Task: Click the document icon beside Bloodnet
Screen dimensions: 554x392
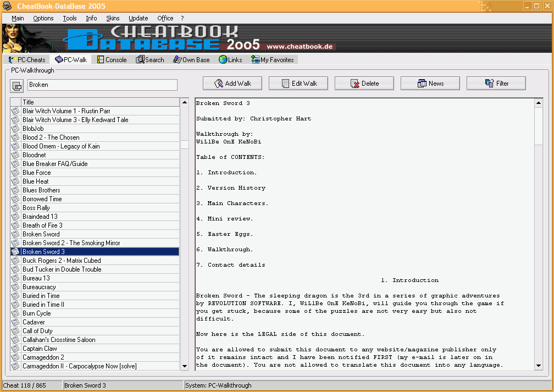Action: [15, 155]
